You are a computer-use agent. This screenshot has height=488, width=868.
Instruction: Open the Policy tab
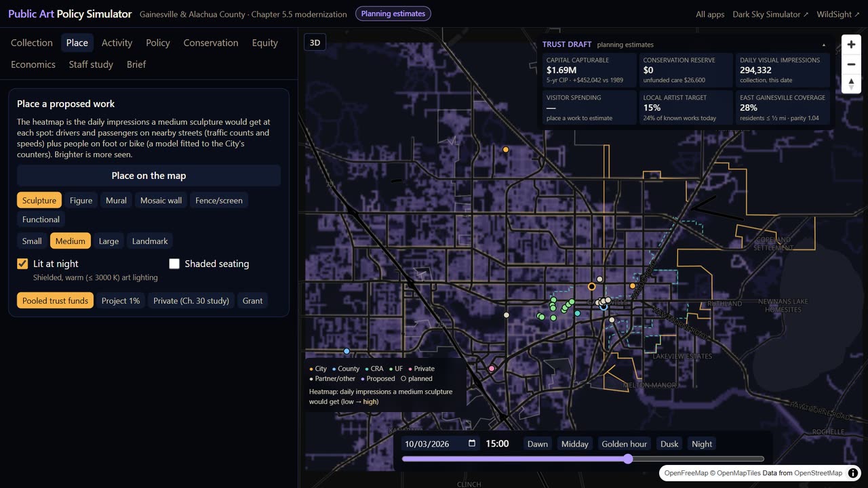click(158, 43)
